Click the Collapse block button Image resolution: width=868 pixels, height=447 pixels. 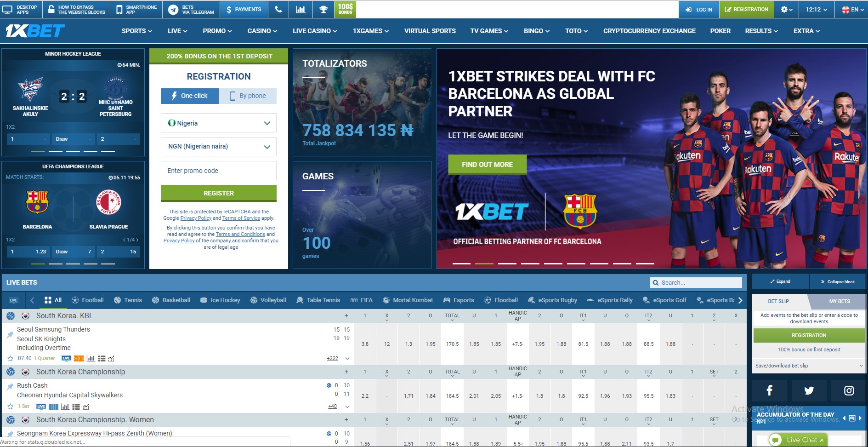pos(837,281)
